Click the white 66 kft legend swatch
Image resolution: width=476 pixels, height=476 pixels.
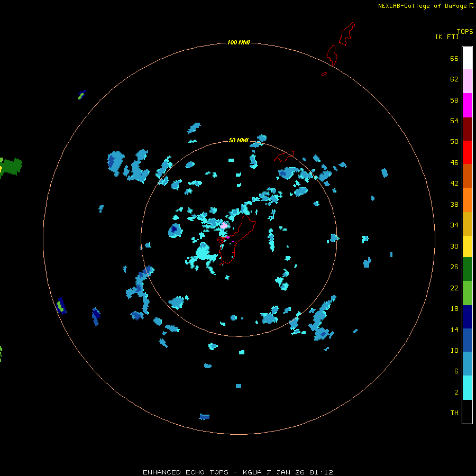click(x=467, y=58)
